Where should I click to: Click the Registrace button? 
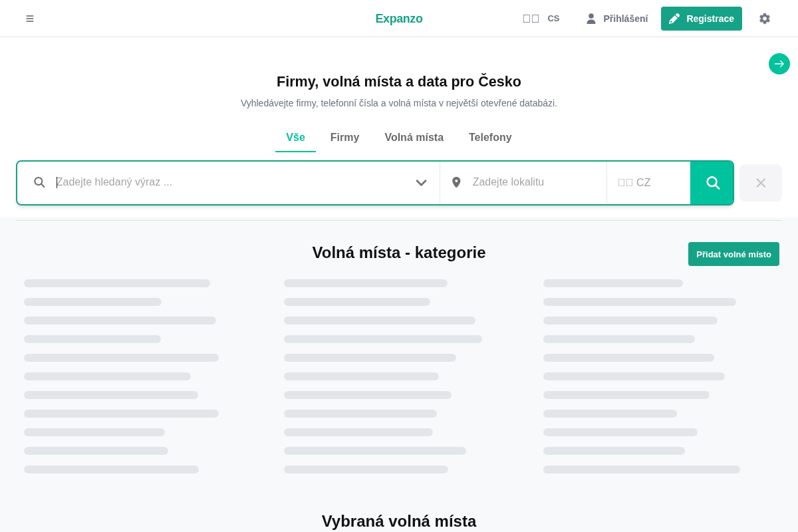[x=702, y=19]
